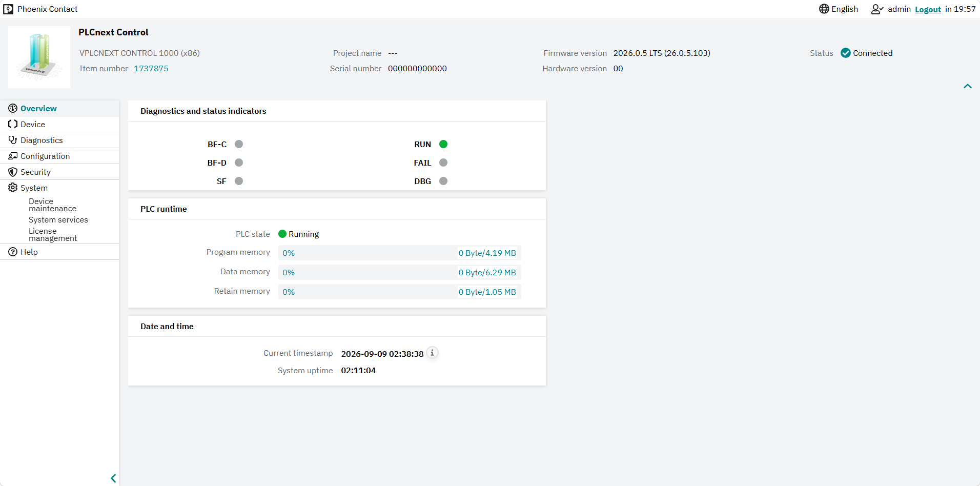Viewport: 980px width, 486px height.
Task: Click the Diagnostics stethoscope icon
Action: point(13,140)
